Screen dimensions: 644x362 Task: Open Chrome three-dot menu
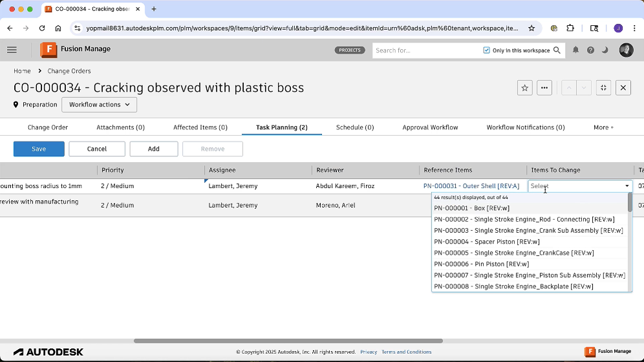(634, 28)
